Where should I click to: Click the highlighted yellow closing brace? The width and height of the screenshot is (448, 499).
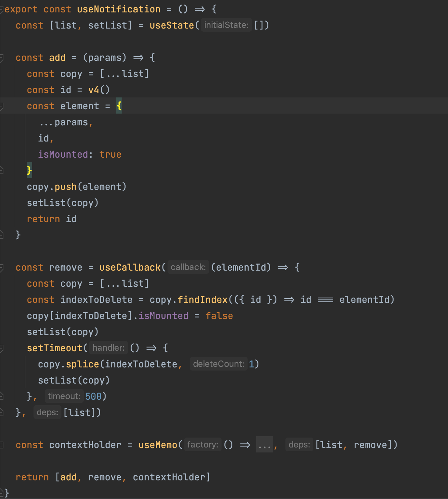[x=29, y=170]
